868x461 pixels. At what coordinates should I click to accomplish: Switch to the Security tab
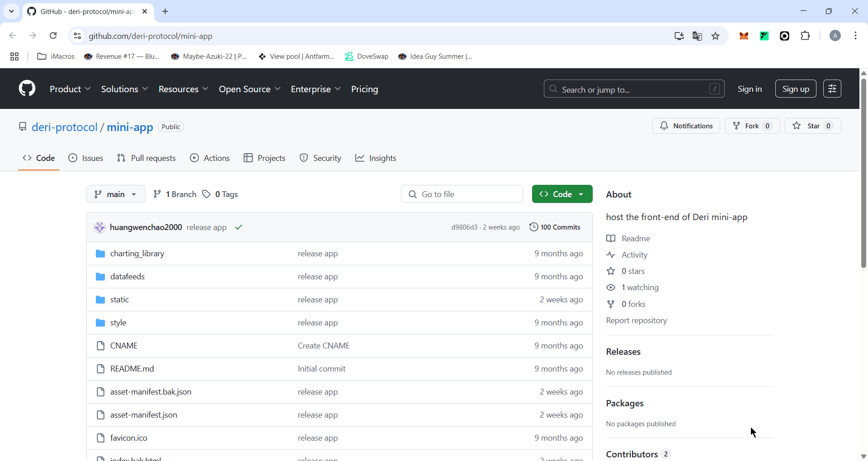click(x=320, y=158)
